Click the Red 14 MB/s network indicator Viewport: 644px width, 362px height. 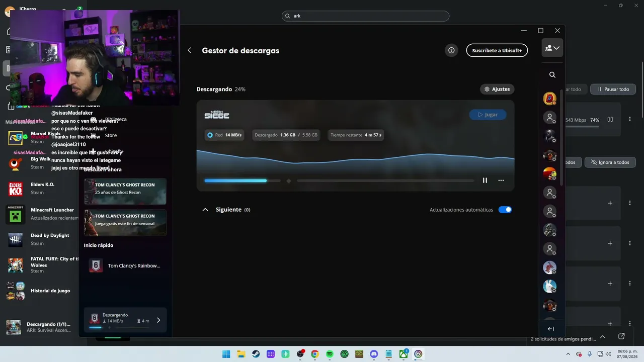tap(224, 135)
